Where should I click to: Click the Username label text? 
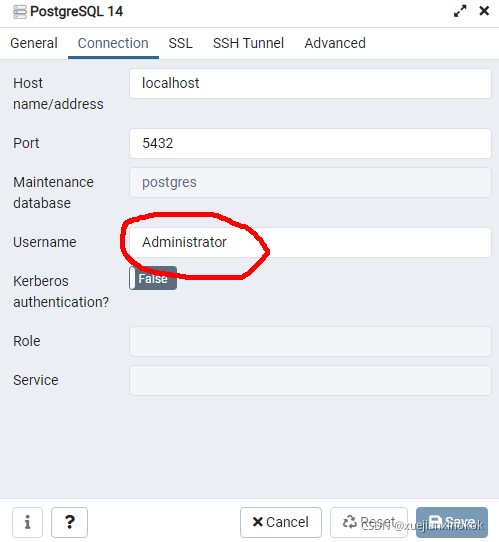[45, 242]
